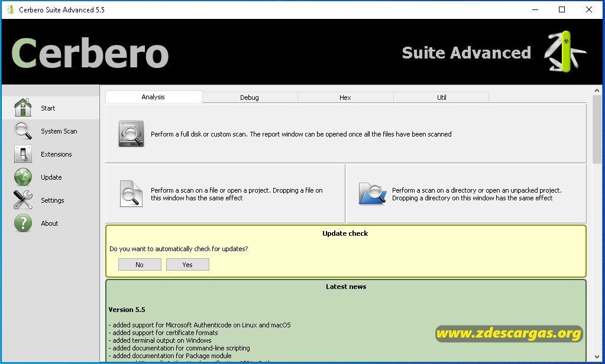
Task: Start full disk or custom scan description
Action: pyautogui.click(x=301, y=134)
